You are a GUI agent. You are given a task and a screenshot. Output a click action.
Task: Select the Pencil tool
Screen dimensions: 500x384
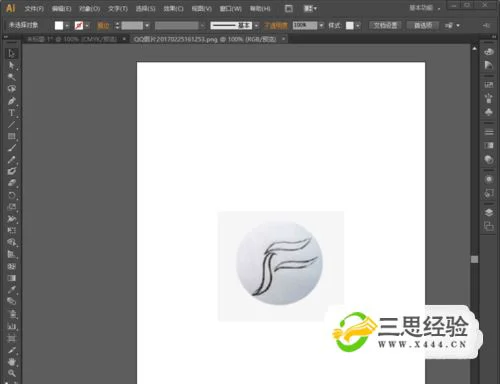pyautogui.click(x=12, y=160)
